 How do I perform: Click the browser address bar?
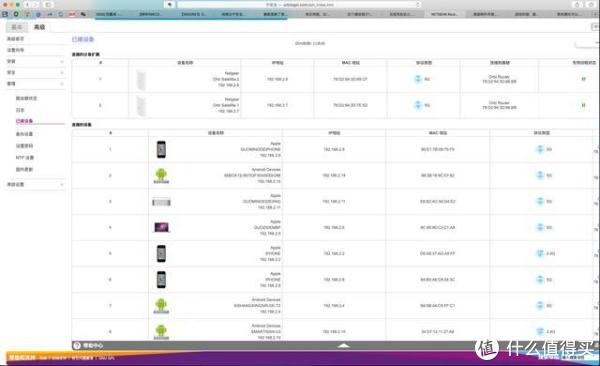pos(299,5)
